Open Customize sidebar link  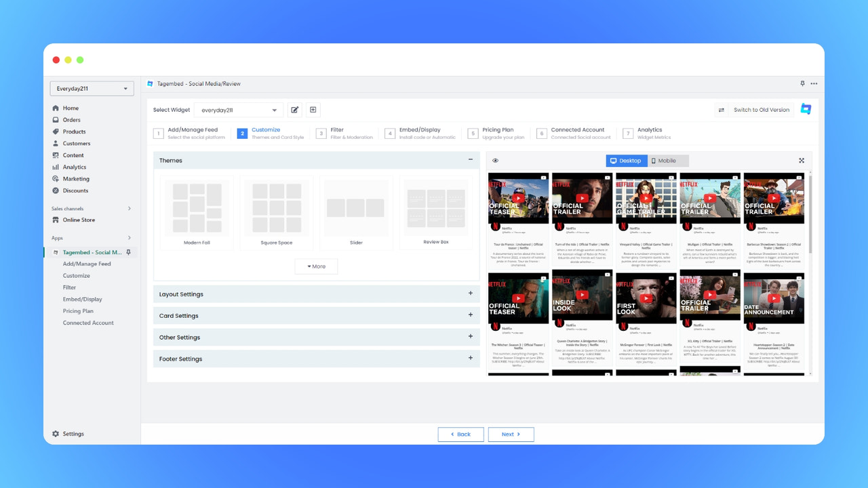point(77,276)
